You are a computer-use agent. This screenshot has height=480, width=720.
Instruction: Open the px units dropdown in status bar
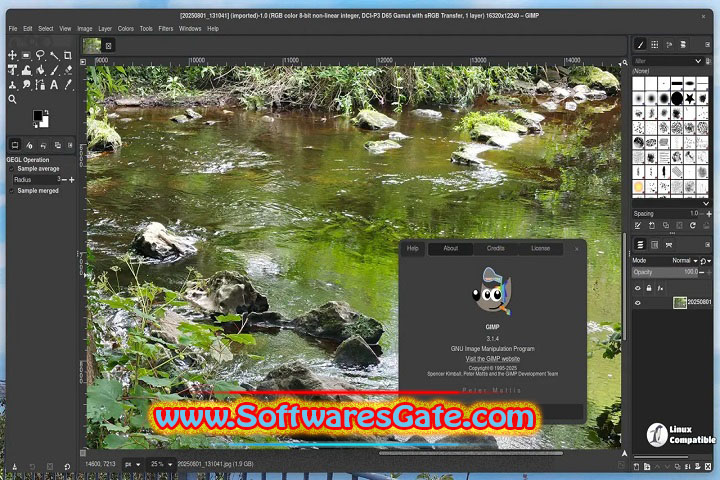pyautogui.click(x=133, y=464)
